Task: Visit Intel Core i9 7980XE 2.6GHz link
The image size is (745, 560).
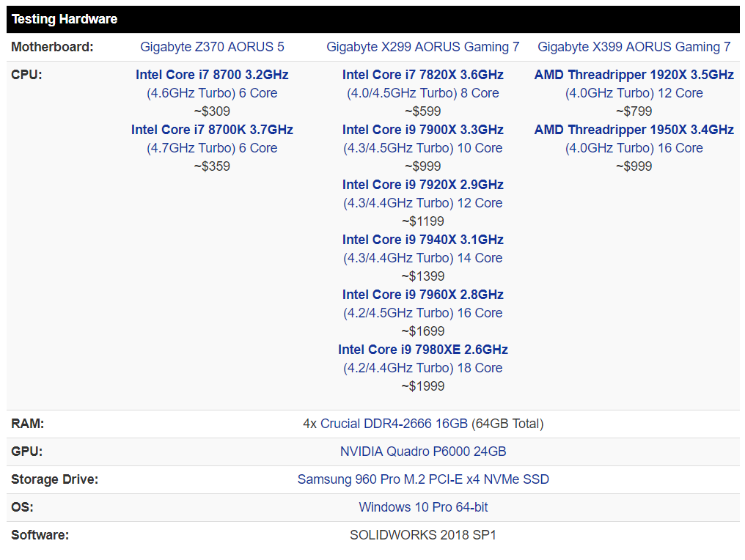Action: pos(423,350)
